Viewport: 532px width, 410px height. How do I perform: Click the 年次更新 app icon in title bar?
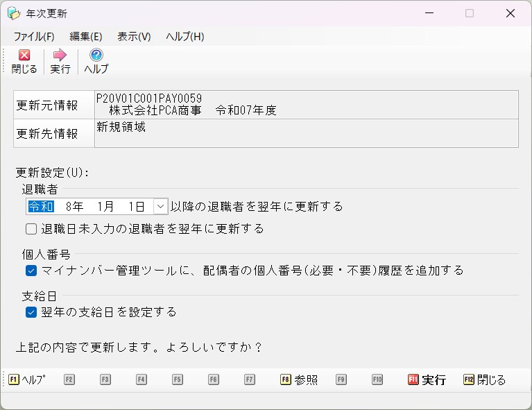pos(14,13)
